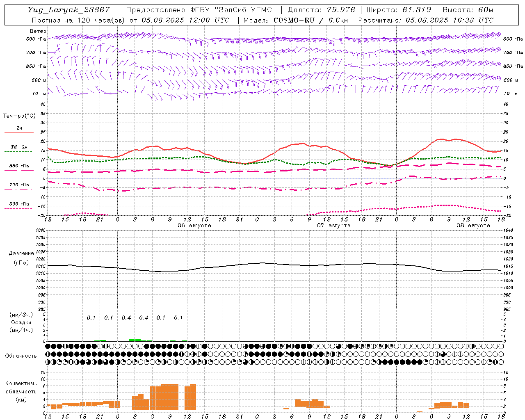This screenshot has width=525, height=420.
Task: Select 1040 on the left pressure axis
Action: pos(40,231)
